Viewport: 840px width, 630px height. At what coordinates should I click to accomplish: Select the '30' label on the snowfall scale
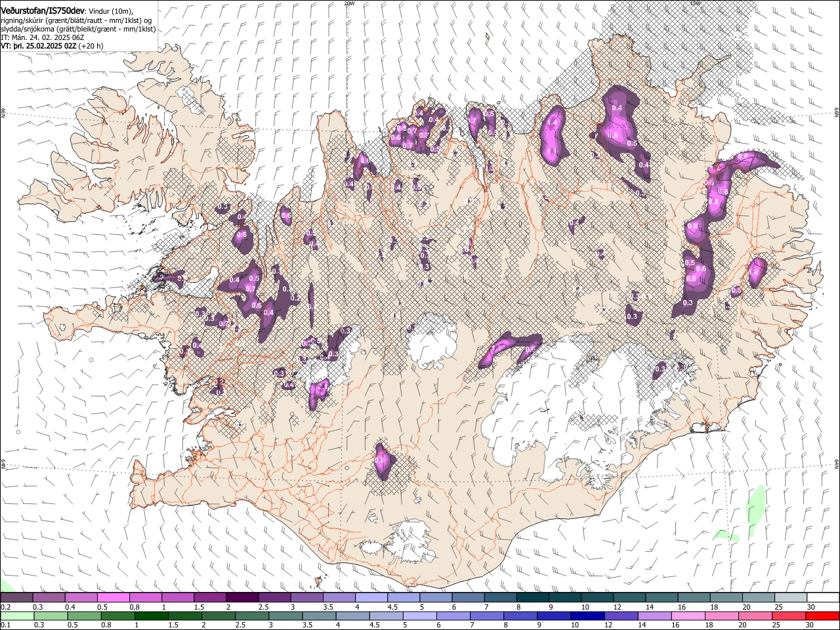[810, 607]
